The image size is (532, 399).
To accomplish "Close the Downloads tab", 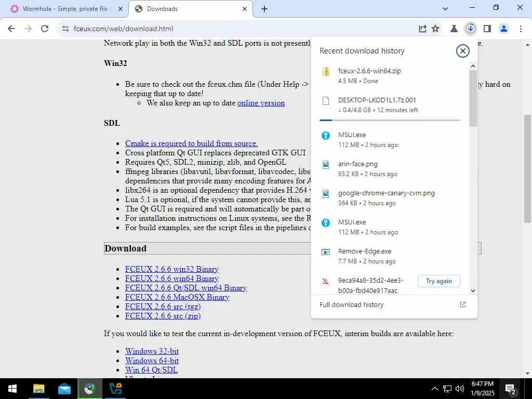I will coord(245,9).
